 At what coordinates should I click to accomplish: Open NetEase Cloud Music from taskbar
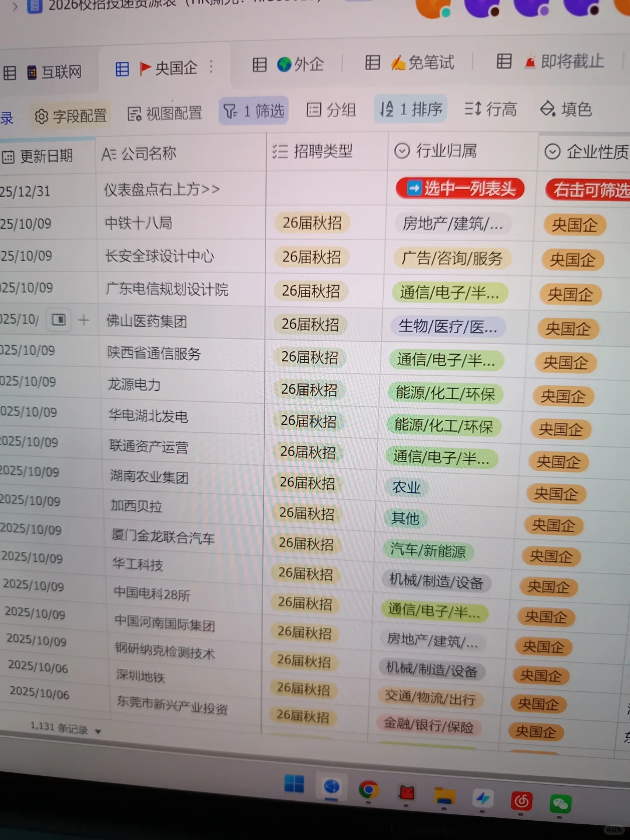click(521, 801)
